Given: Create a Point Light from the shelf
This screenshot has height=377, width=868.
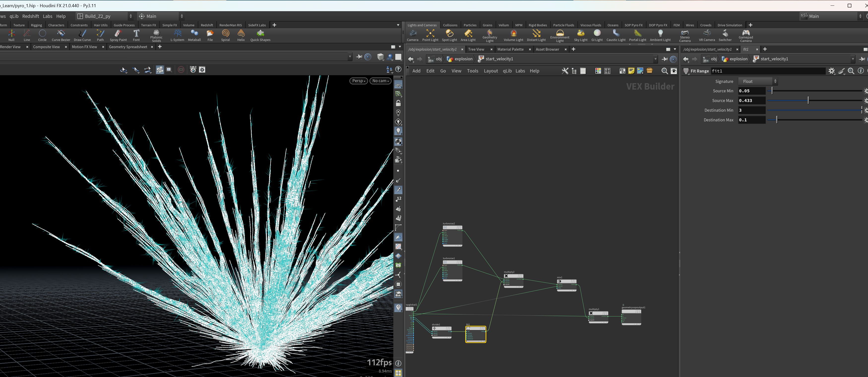Looking at the screenshot, I should coord(430,35).
